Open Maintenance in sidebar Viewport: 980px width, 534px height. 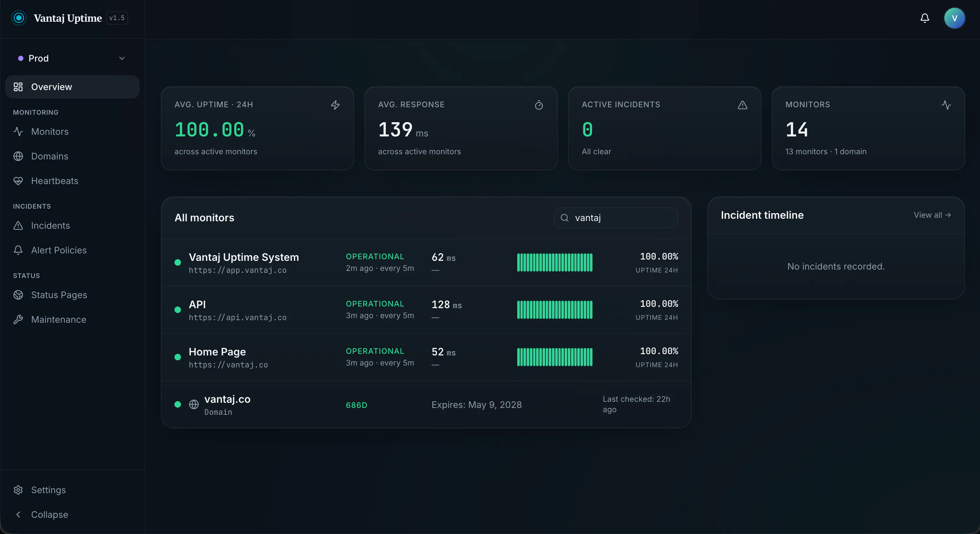click(72, 319)
